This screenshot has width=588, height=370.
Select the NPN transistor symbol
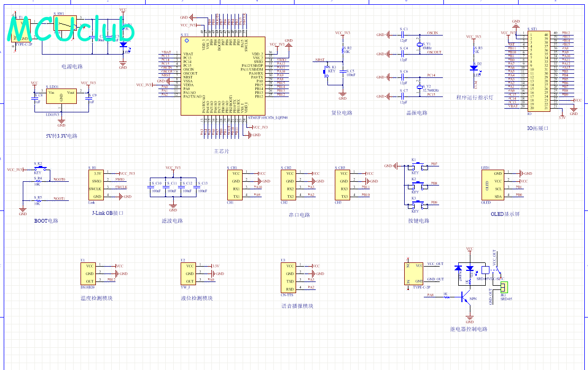466,297
